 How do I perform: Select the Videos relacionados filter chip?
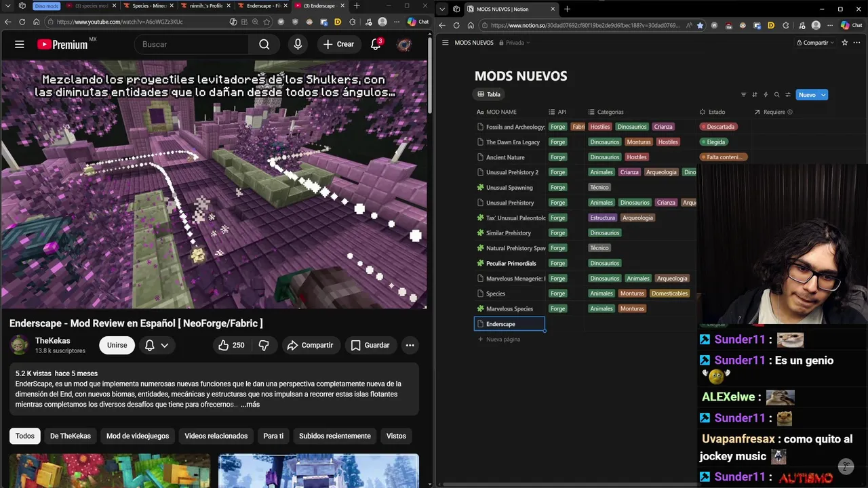(x=216, y=436)
